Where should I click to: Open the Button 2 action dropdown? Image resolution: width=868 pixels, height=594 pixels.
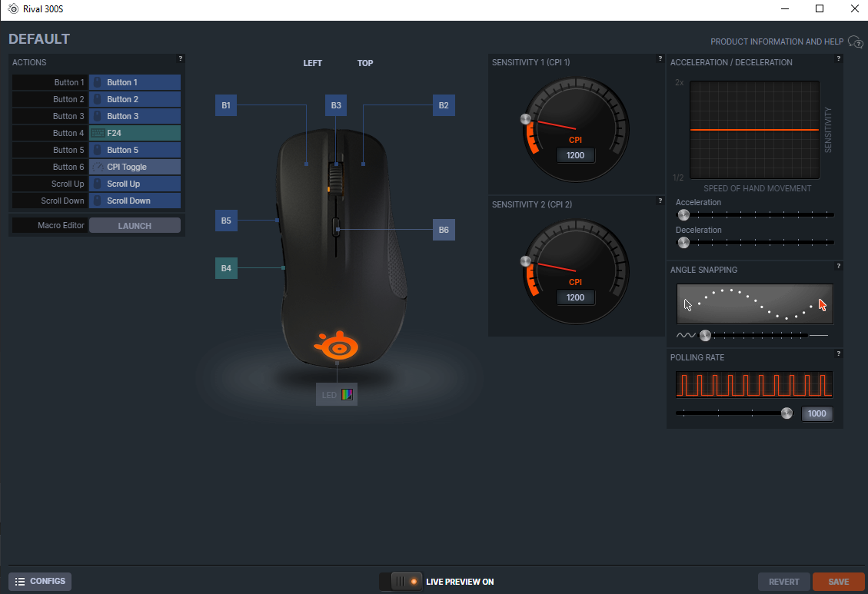click(135, 99)
